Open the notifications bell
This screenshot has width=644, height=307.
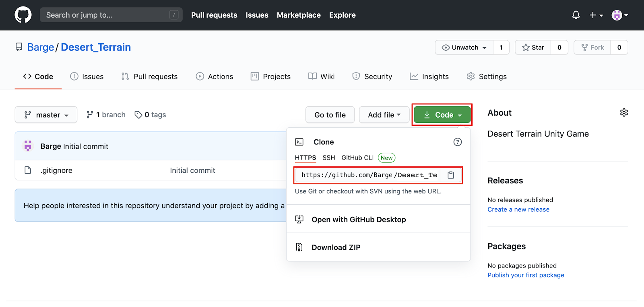click(576, 15)
